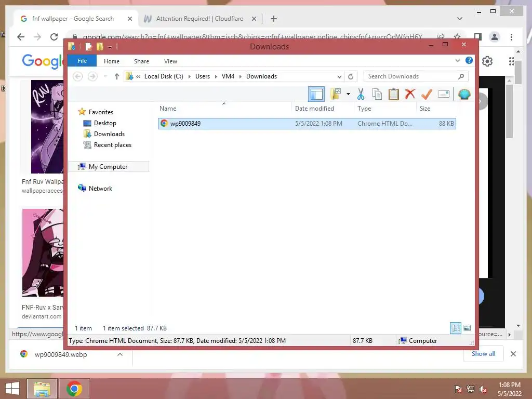Click Chrome in the taskbar
The height and width of the screenshot is (399, 532).
74,389
